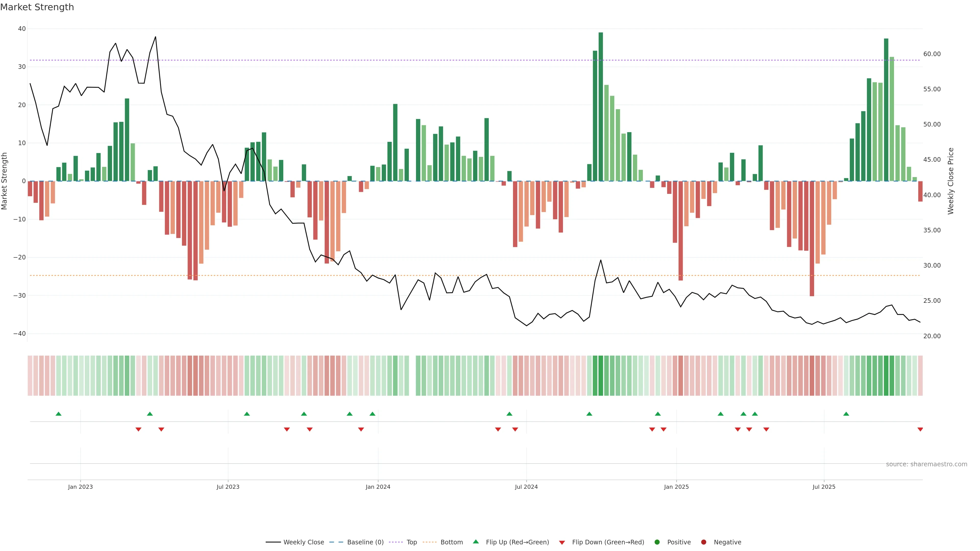Click the red Negative legend dot
This screenshot has width=980, height=551.
point(703,542)
